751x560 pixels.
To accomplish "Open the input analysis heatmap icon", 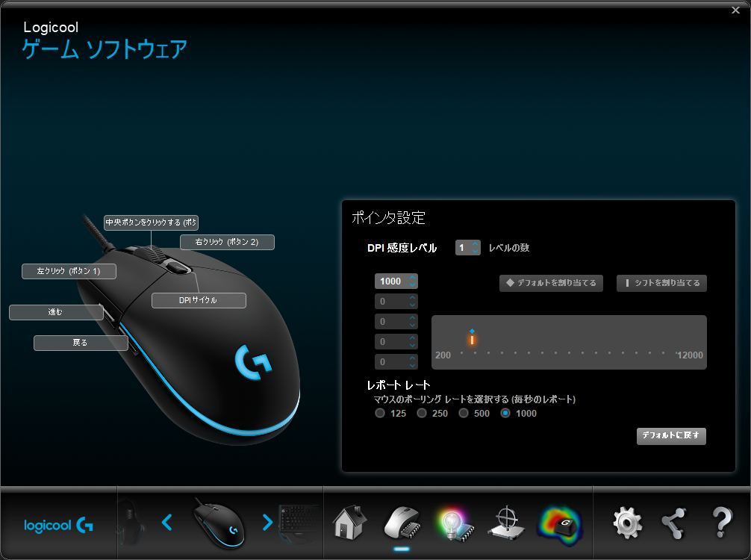I will (x=560, y=526).
